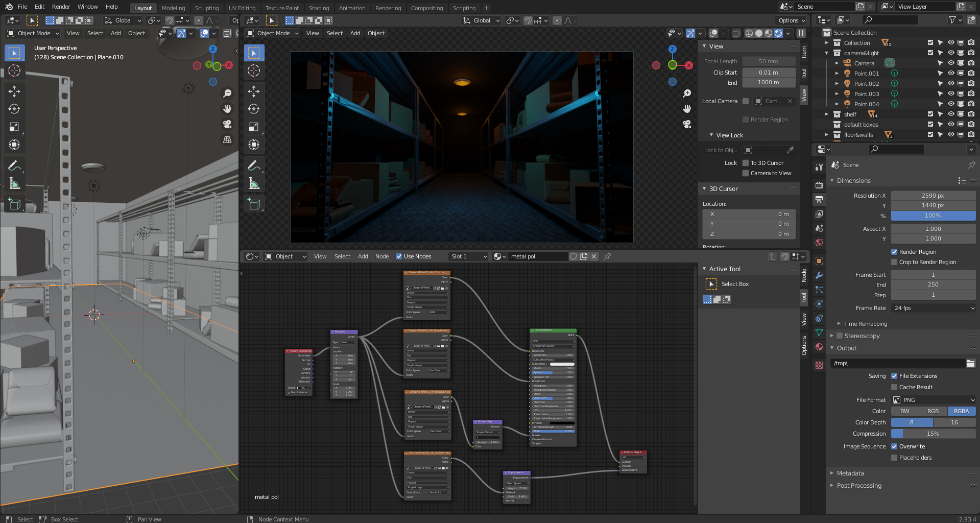Open Output properties tab icon
This screenshot has height=523, width=980.
(x=819, y=200)
